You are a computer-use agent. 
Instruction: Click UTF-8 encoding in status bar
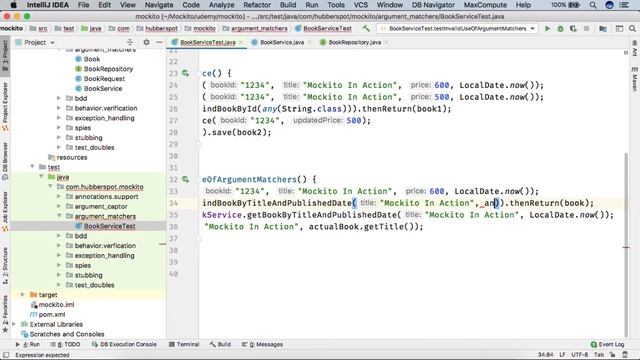pyautogui.click(x=580, y=355)
